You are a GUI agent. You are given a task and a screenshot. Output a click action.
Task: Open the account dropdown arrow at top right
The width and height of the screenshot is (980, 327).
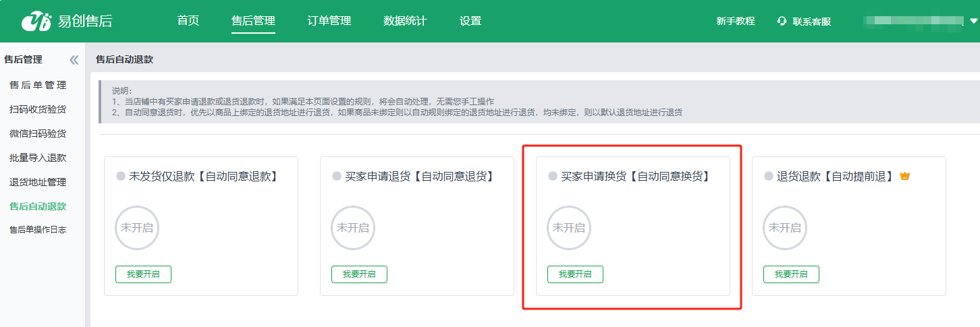coord(973,21)
